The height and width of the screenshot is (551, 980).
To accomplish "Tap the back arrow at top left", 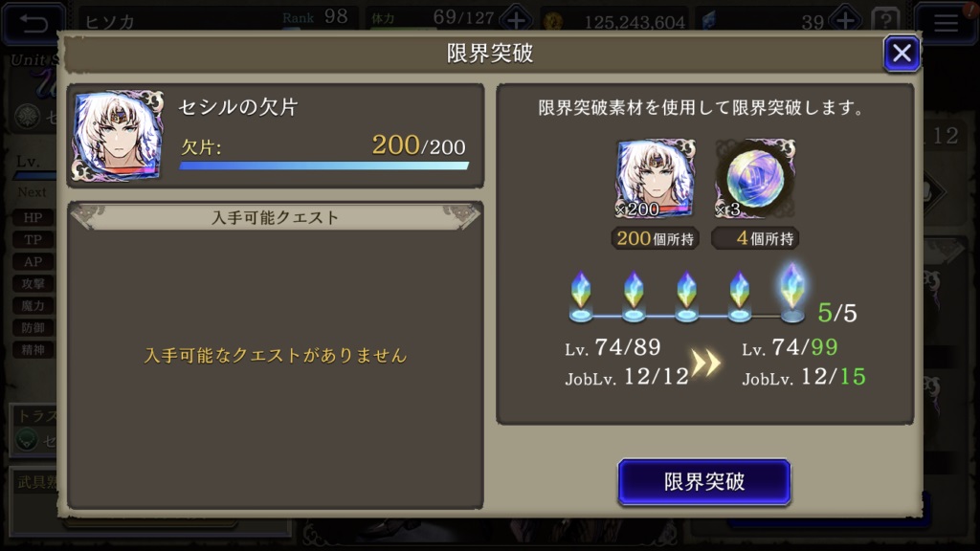I will (x=33, y=23).
